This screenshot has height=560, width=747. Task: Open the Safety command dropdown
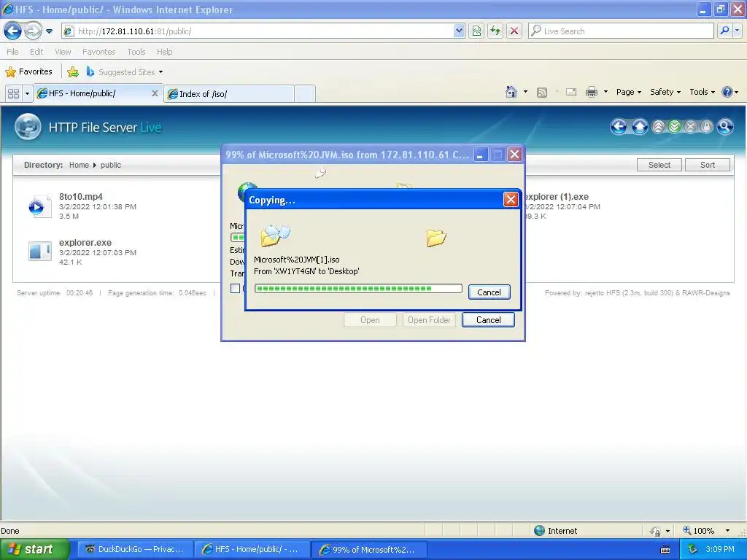(x=665, y=93)
